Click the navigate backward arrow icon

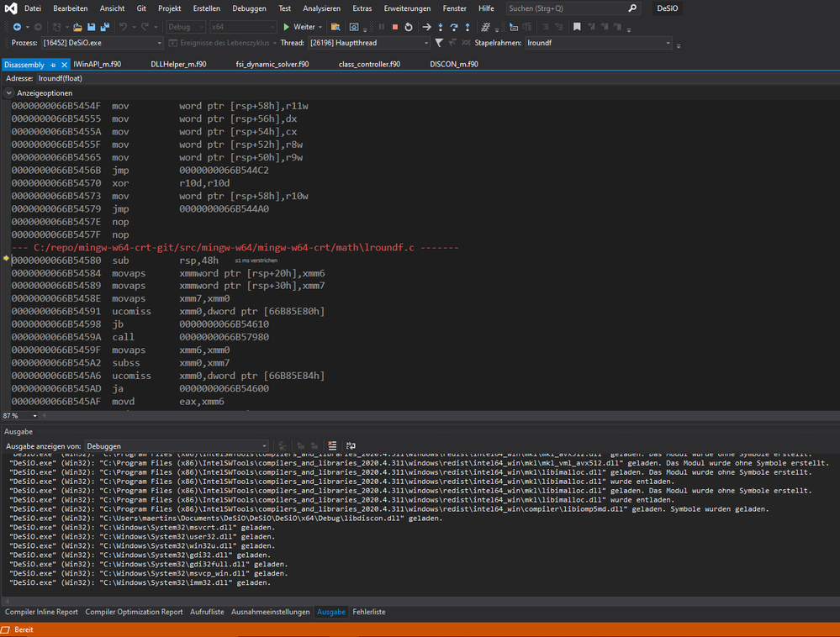click(x=17, y=27)
